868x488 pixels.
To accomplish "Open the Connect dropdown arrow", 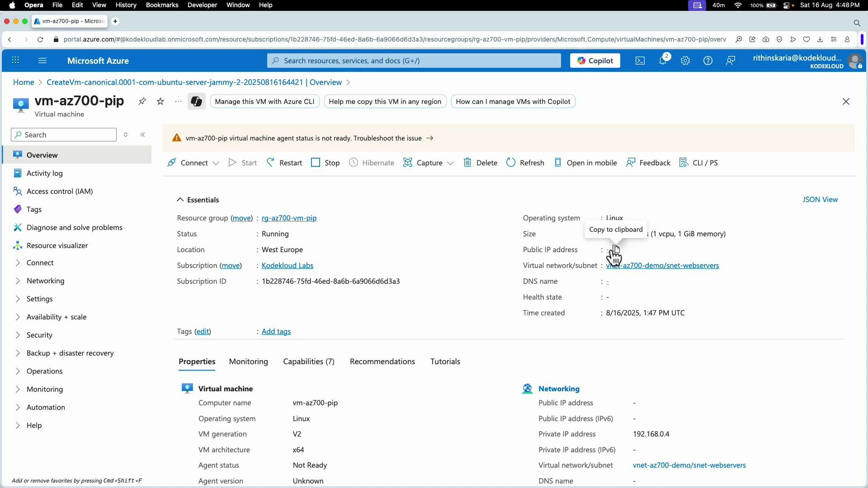I will (x=216, y=164).
